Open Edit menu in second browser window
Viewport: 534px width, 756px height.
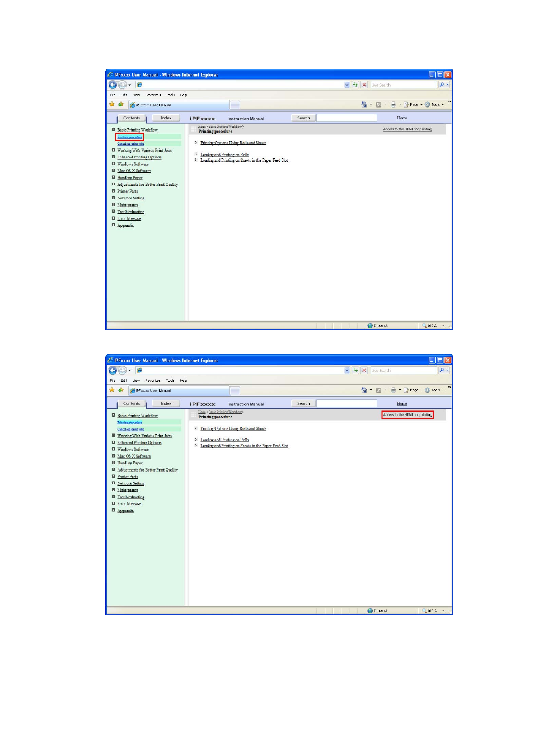[x=124, y=381]
